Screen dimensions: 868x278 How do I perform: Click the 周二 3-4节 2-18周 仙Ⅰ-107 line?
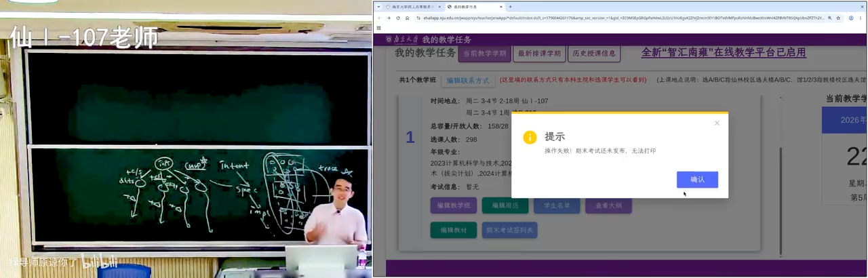507,101
